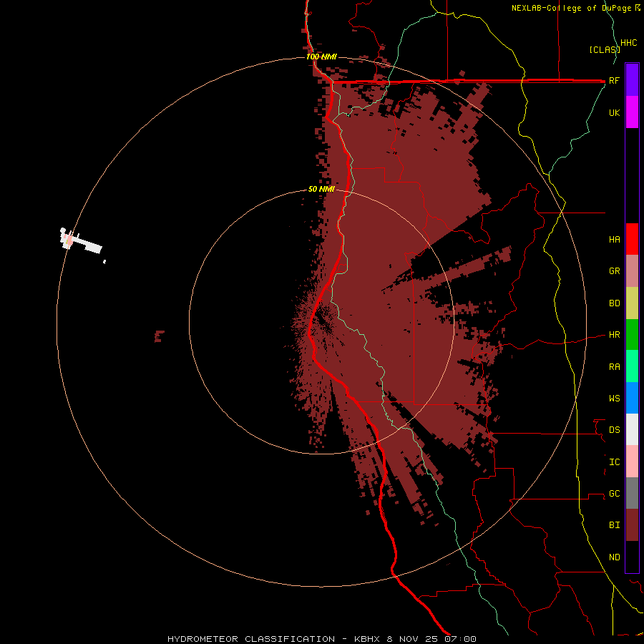The height and width of the screenshot is (644, 644).
Task: Select the GR dusty pink legend swatch
Action: 632,271
